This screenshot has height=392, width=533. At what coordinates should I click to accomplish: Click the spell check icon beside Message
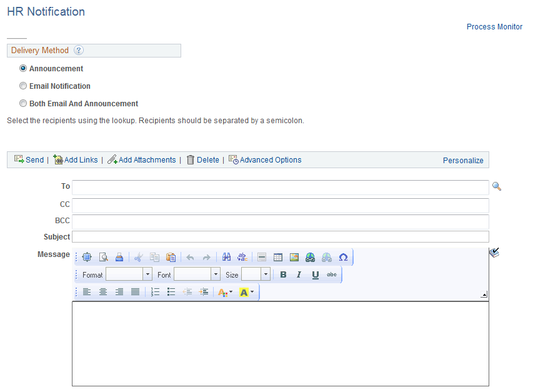click(x=494, y=252)
